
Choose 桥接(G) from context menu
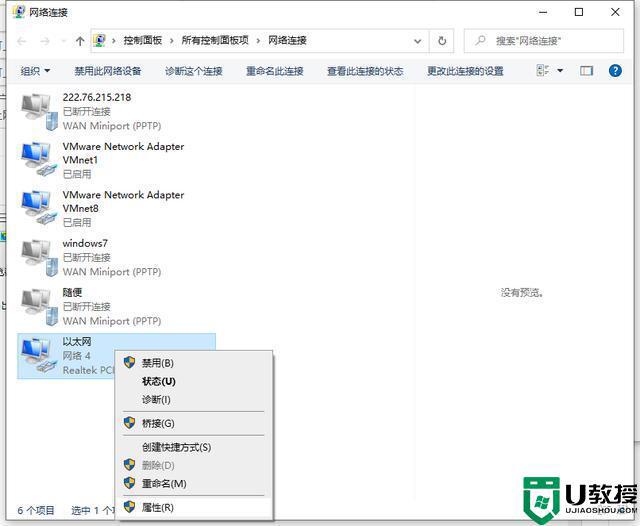pyautogui.click(x=194, y=423)
